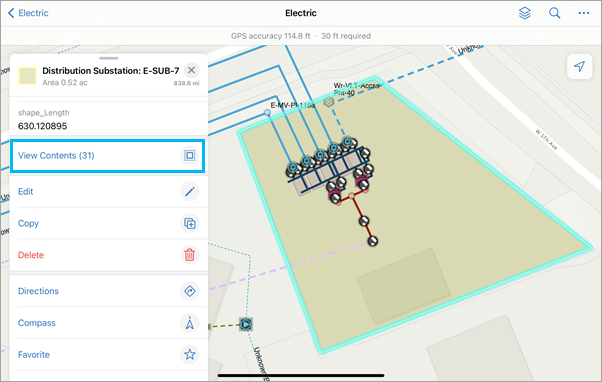The height and width of the screenshot is (382, 602).
Task: Tap the Compass icon
Action: [190, 323]
